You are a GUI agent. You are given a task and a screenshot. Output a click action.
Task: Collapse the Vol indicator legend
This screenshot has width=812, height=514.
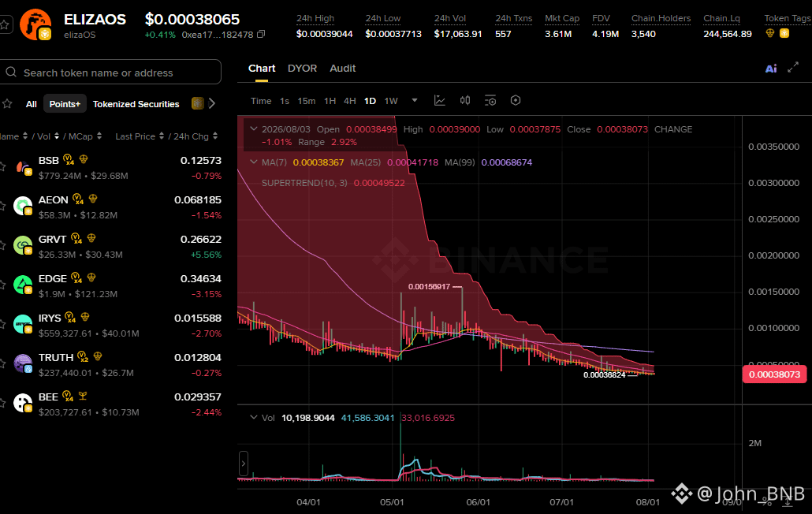pyautogui.click(x=253, y=417)
